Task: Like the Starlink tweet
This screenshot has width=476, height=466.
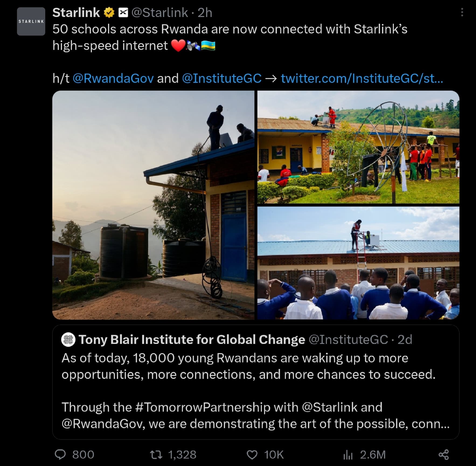Action: click(252, 455)
